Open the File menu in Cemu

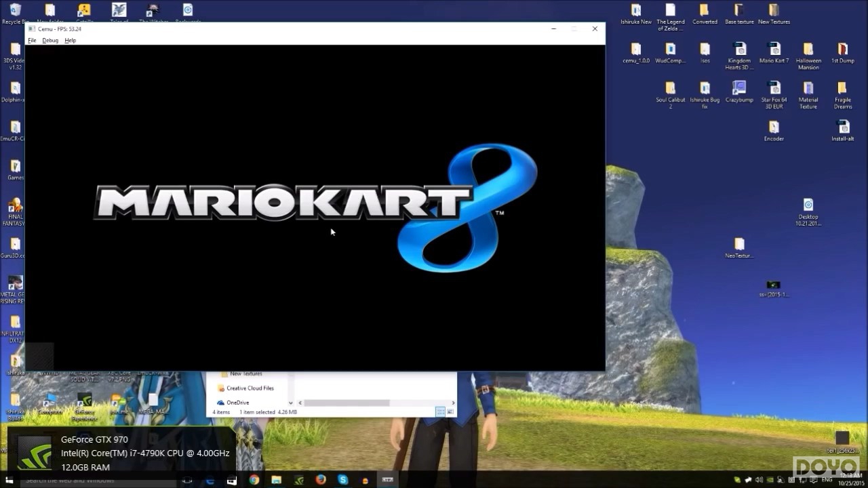[32, 41]
